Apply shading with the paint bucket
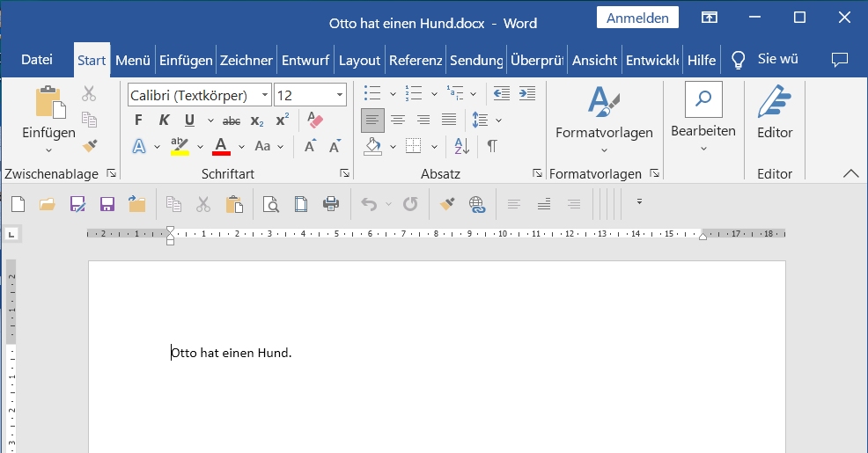This screenshot has width=868, height=453. click(372, 146)
